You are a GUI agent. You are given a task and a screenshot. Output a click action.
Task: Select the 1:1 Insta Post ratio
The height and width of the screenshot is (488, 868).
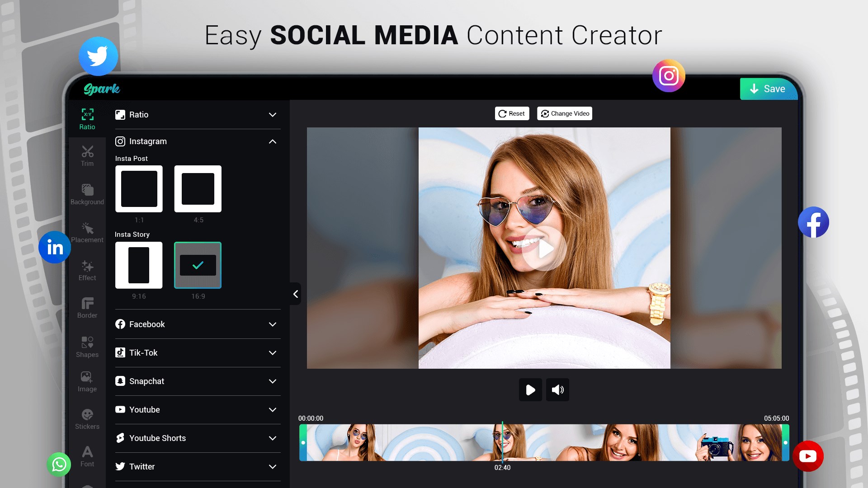click(139, 189)
